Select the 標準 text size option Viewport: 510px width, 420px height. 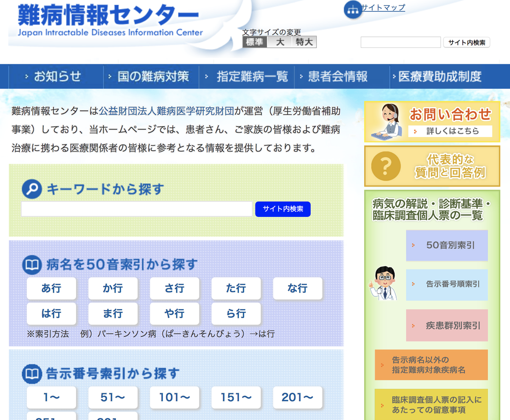coord(254,42)
